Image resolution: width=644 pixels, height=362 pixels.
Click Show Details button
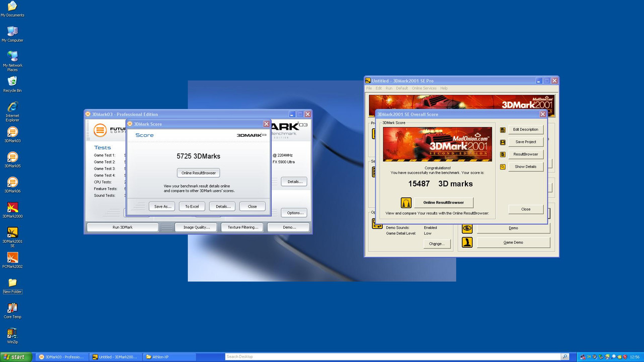pyautogui.click(x=526, y=167)
